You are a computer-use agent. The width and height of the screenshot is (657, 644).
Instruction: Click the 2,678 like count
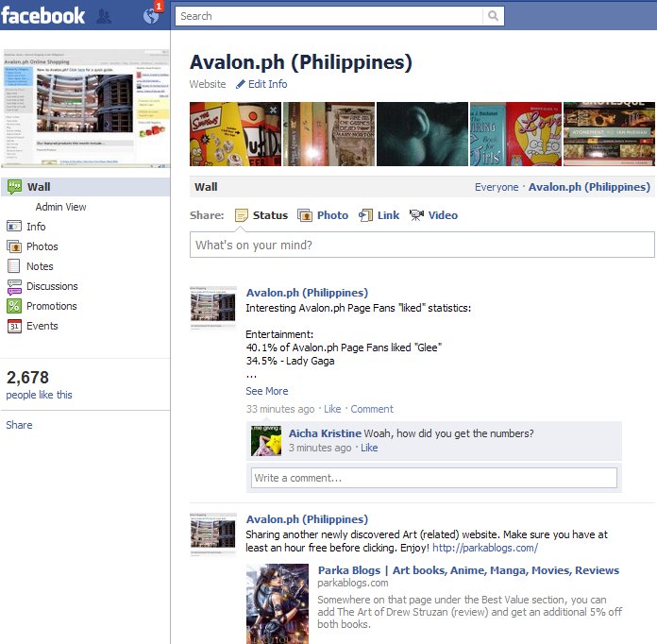27,378
